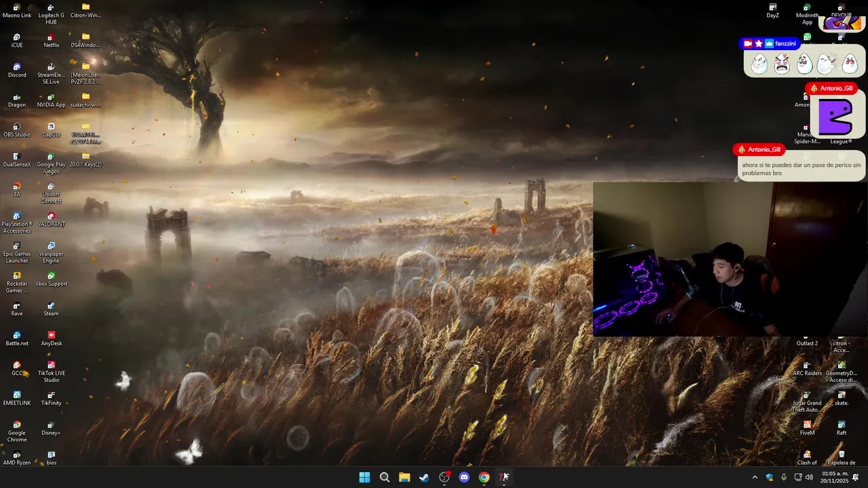Select the Rockstar Games Launcher icon
This screenshot has width=868, height=488.
coord(17,283)
